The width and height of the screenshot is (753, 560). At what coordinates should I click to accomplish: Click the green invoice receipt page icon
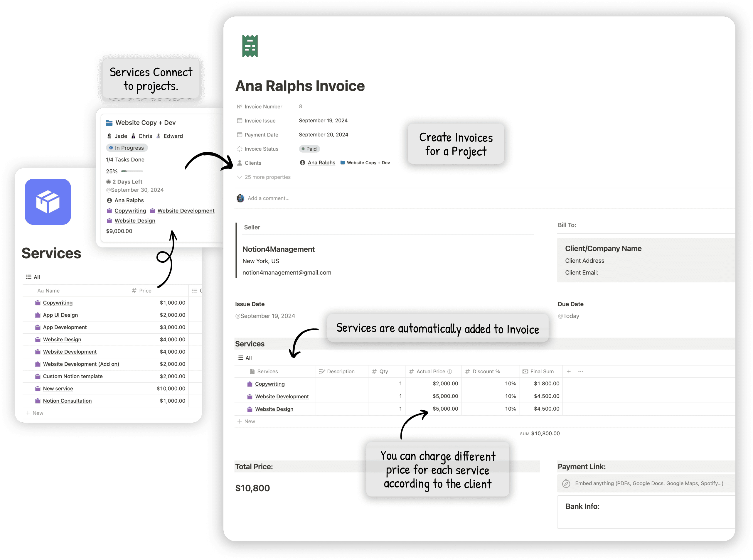250,46
